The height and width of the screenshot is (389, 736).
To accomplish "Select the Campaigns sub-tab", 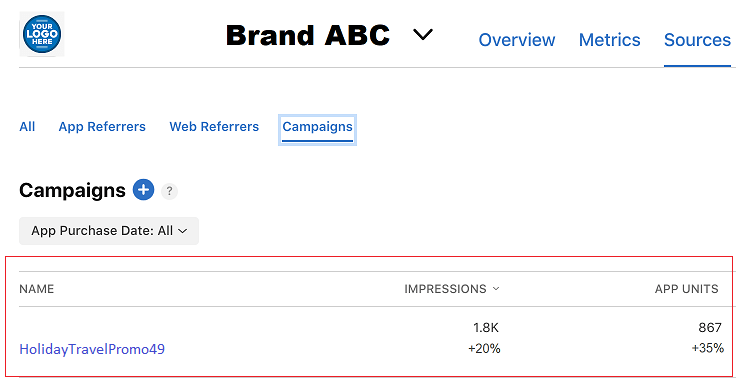I will pos(317,127).
